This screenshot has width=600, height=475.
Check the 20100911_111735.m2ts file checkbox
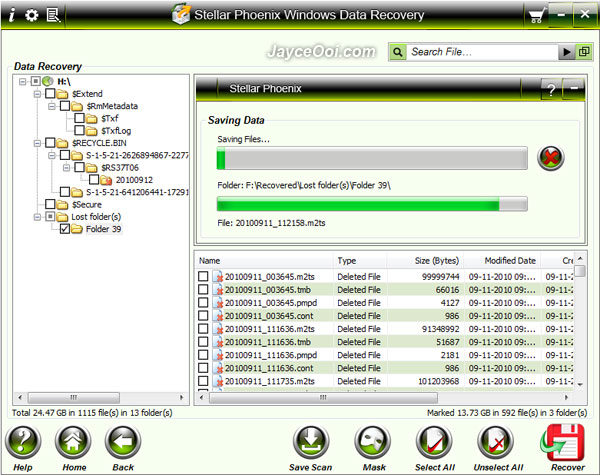pos(203,381)
